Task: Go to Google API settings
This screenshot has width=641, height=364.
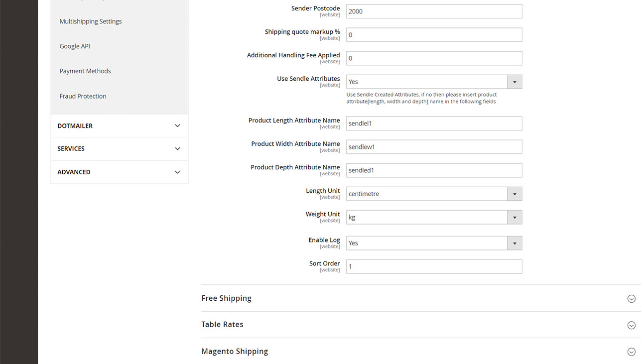Action: tap(75, 46)
